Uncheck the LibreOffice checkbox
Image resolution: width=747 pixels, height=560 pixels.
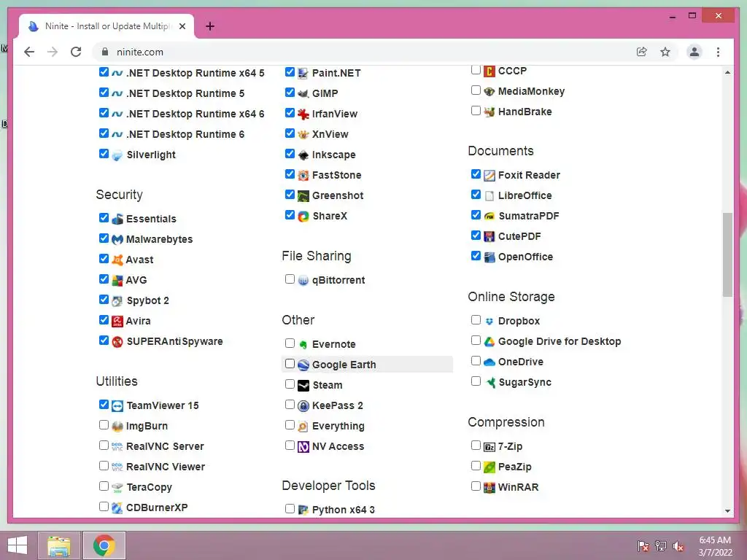click(476, 194)
